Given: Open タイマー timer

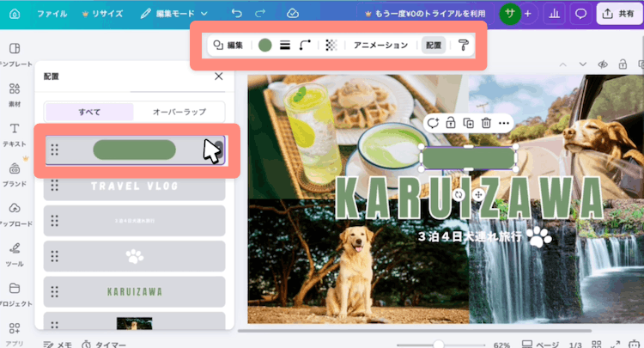Looking at the screenshot, I should click(104, 345).
